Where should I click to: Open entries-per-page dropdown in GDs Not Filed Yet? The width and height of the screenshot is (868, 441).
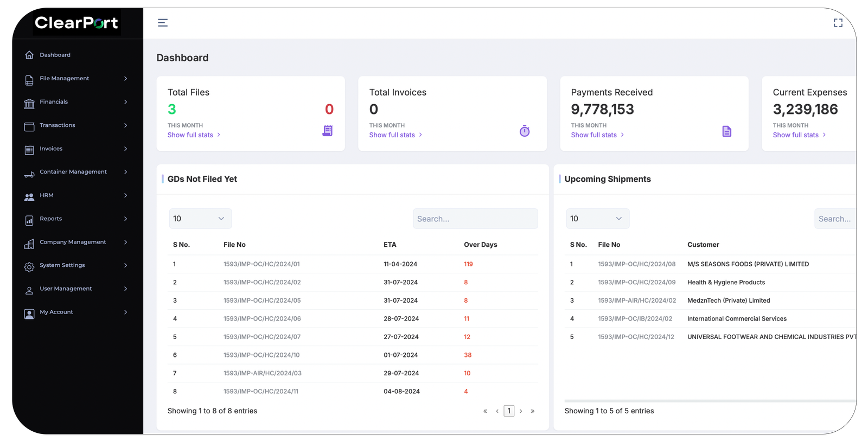click(200, 219)
